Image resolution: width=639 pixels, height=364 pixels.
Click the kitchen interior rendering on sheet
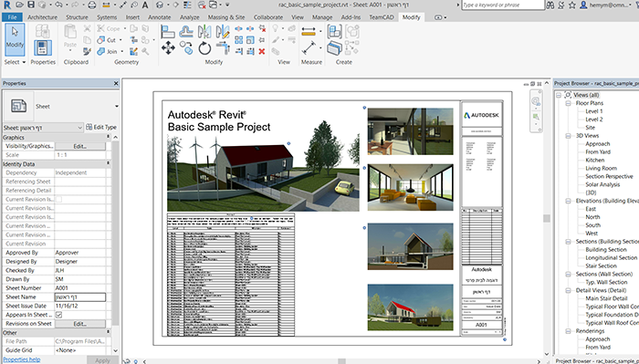click(x=410, y=131)
